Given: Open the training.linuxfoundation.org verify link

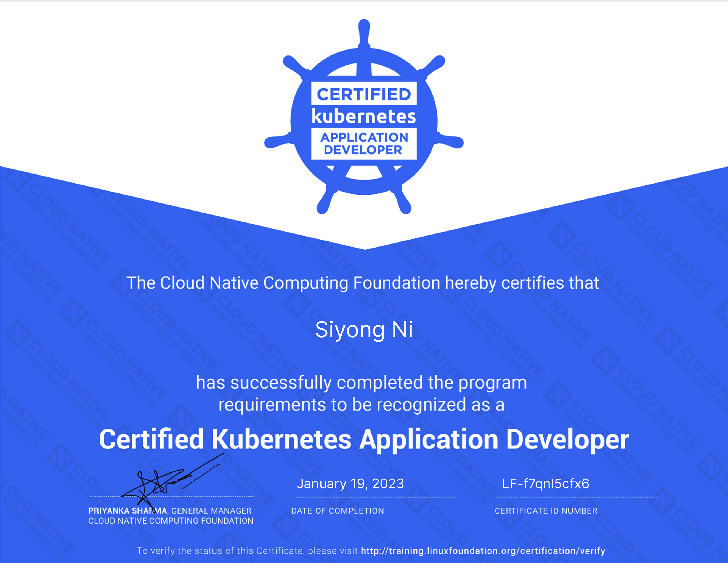Looking at the screenshot, I should 483,551.
